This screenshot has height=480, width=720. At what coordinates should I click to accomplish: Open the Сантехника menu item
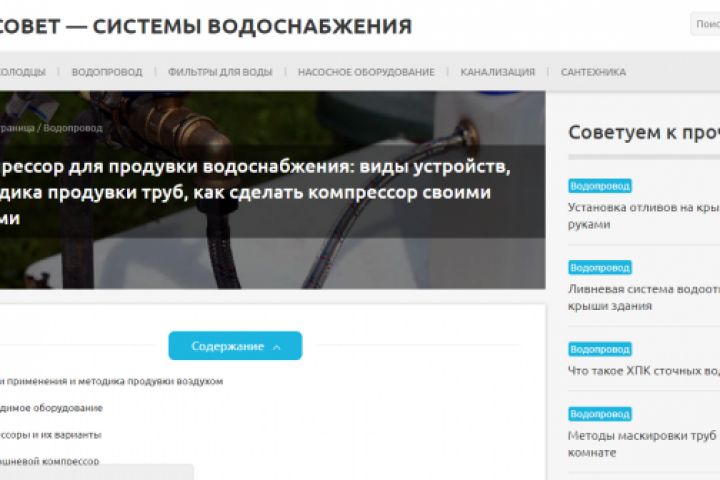[x=593, y=72]
